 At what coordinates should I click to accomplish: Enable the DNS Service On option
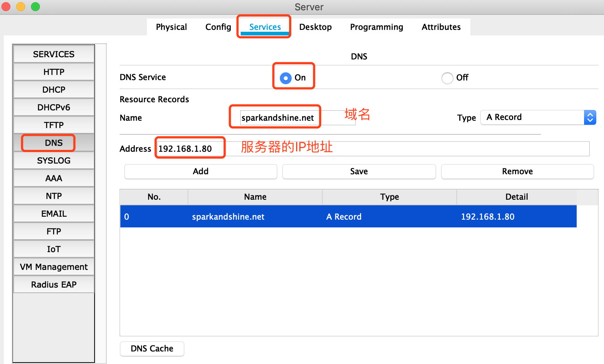(285, 78)
